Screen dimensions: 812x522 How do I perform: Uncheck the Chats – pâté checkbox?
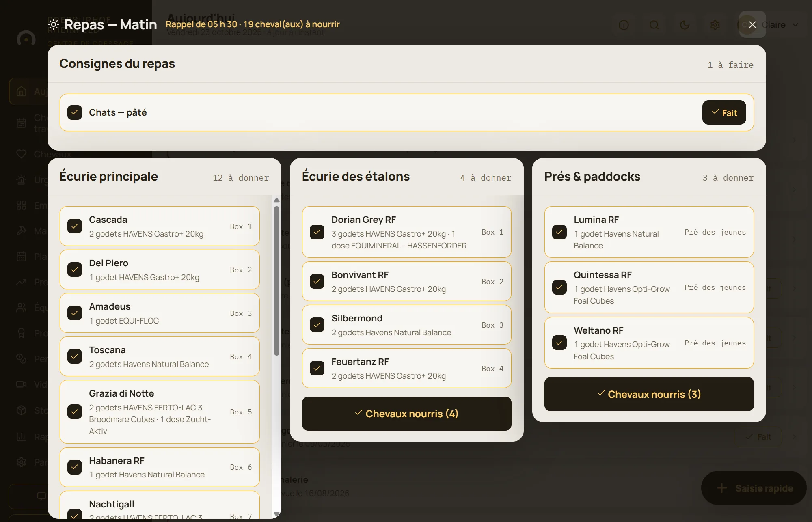[75, 112]
